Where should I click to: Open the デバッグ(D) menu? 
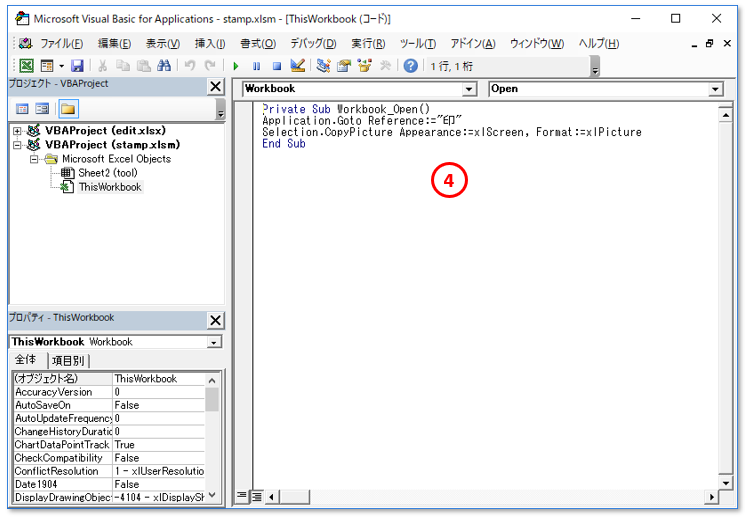(313, 44)
